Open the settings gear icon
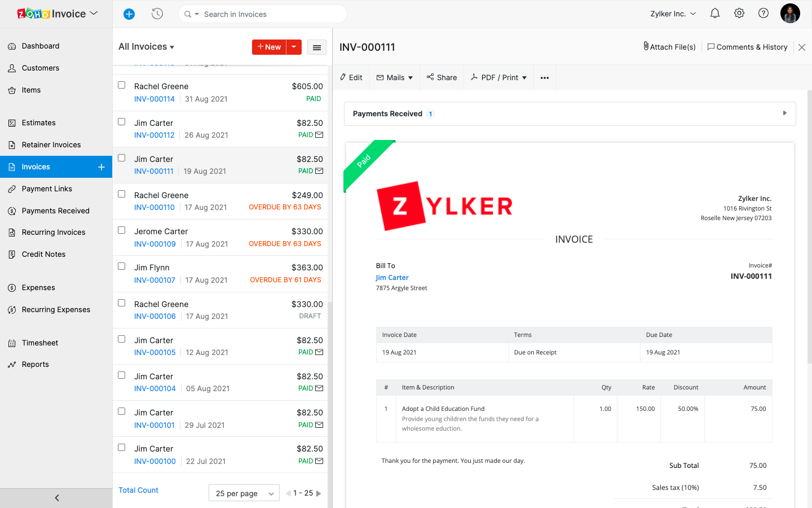812x508 pixels. pyautogui.click(x=739, y=14)
